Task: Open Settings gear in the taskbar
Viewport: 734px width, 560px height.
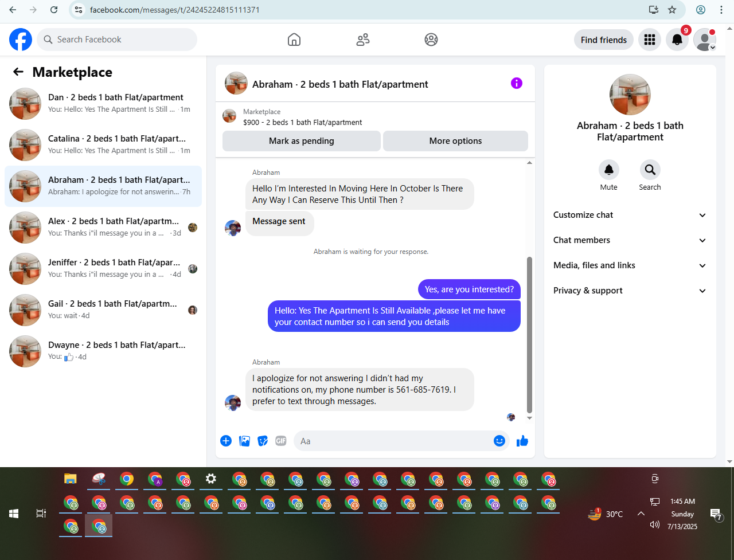Action: click(211, 479)
